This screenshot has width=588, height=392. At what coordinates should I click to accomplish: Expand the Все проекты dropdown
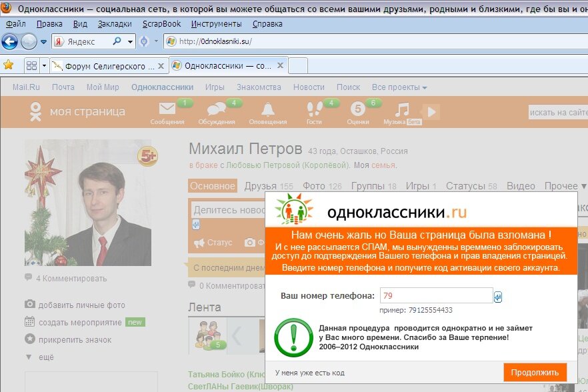point(399,87)
